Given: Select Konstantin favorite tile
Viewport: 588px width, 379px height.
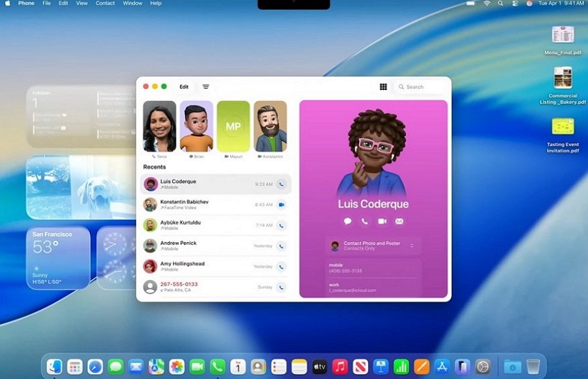Looking at the screenshot, I should [270, 127].
